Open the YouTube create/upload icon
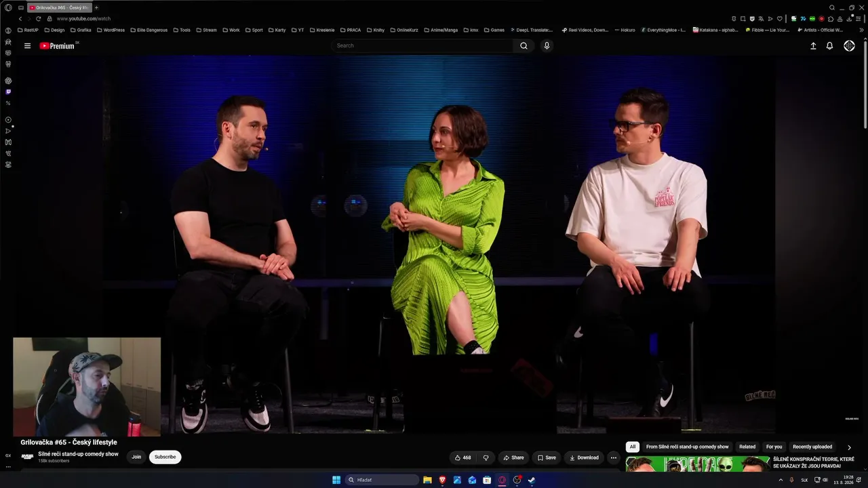The height and width of the screenshot is (488, 868). coord(813,46)
